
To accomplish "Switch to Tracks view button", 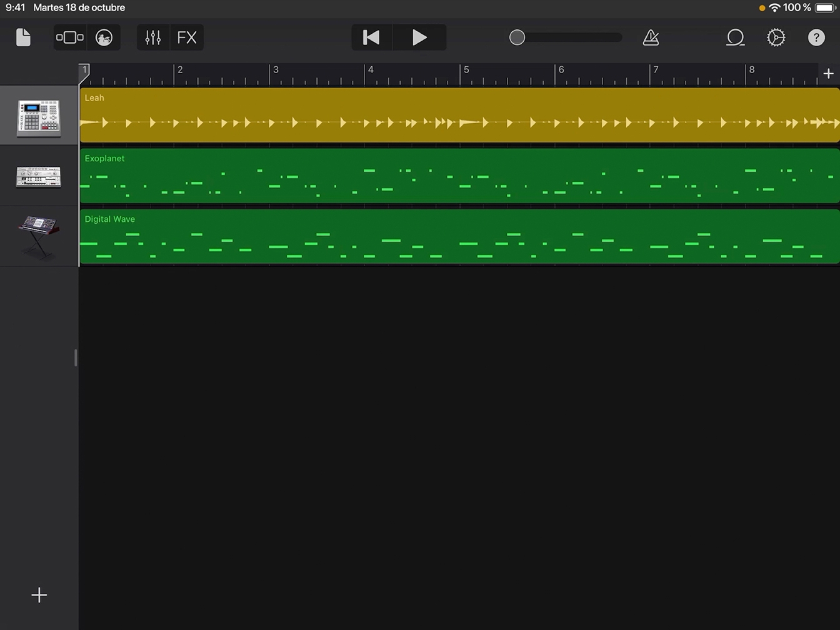I will pyautogui.click(x=70, y=37).
